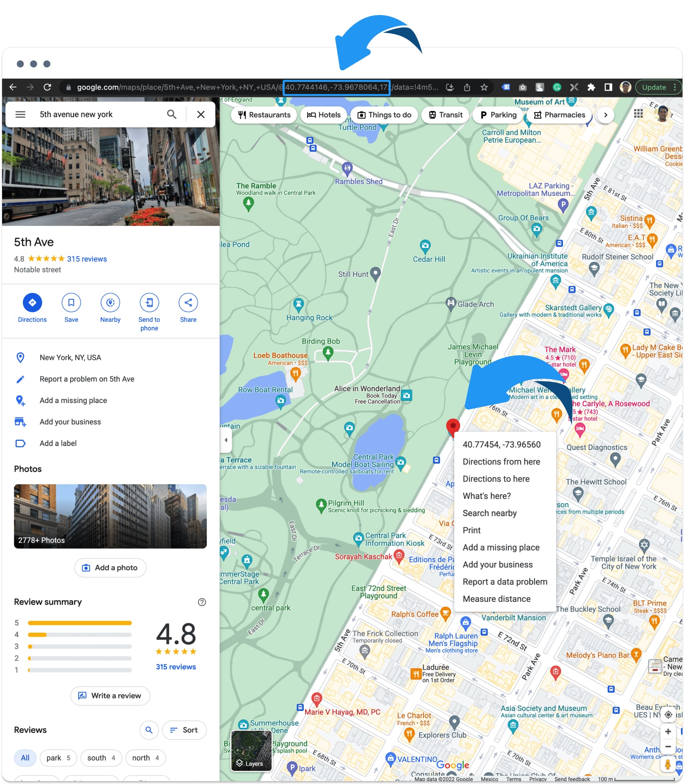Click Send feedback at map bottom
This screenshot has height=784, width=685.
coord(572,779)
